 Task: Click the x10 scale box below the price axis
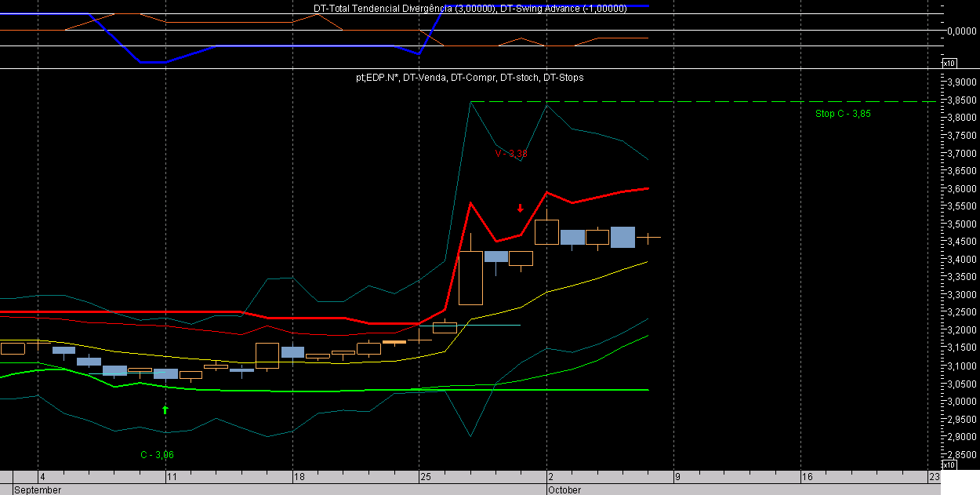(949, 465)
